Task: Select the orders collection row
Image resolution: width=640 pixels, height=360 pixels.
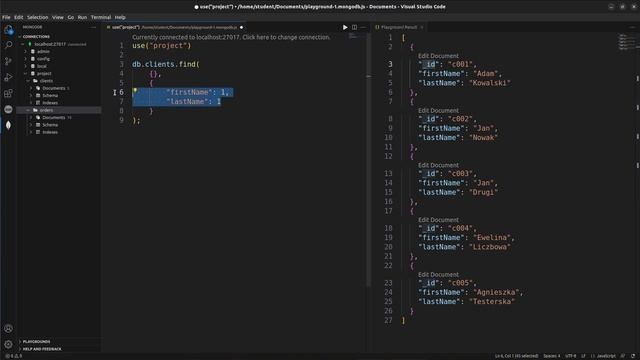Action: [x=59, y=110]
